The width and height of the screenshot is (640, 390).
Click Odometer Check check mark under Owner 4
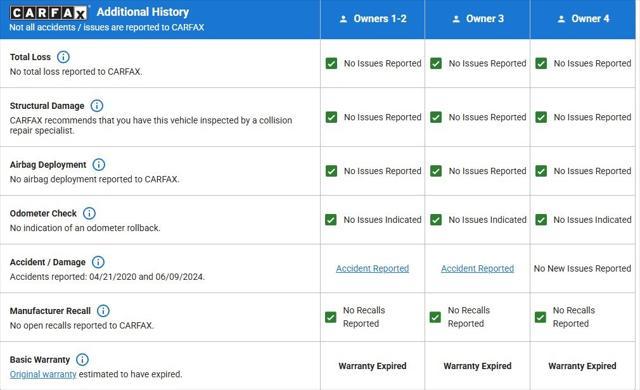tap(541, 219)
